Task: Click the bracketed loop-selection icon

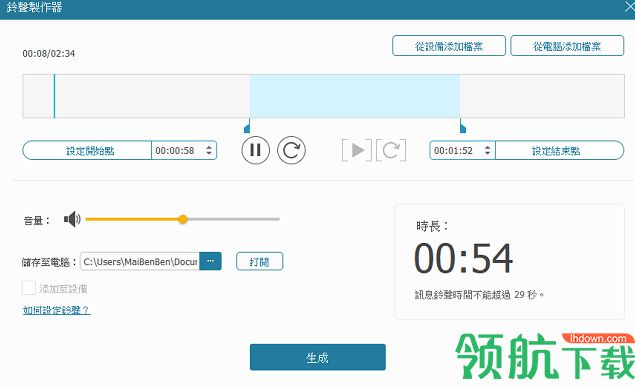Action: tap(391, 150)
